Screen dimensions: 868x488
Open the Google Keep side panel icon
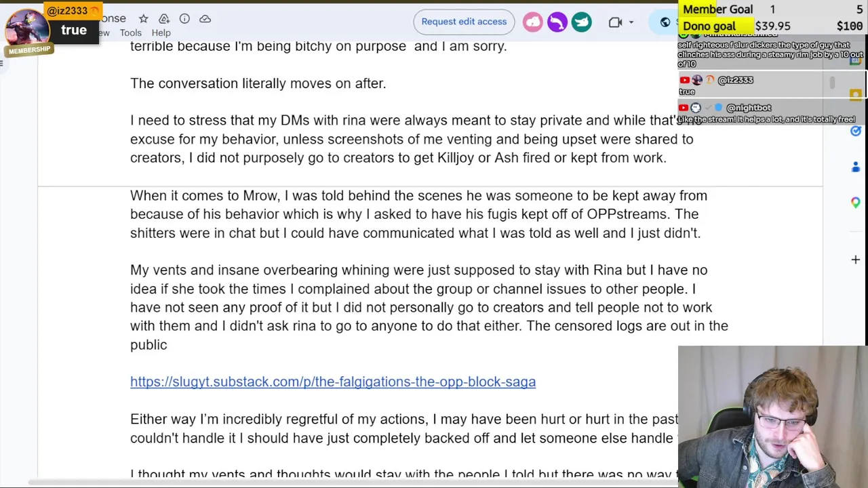(x=856, y=95)
